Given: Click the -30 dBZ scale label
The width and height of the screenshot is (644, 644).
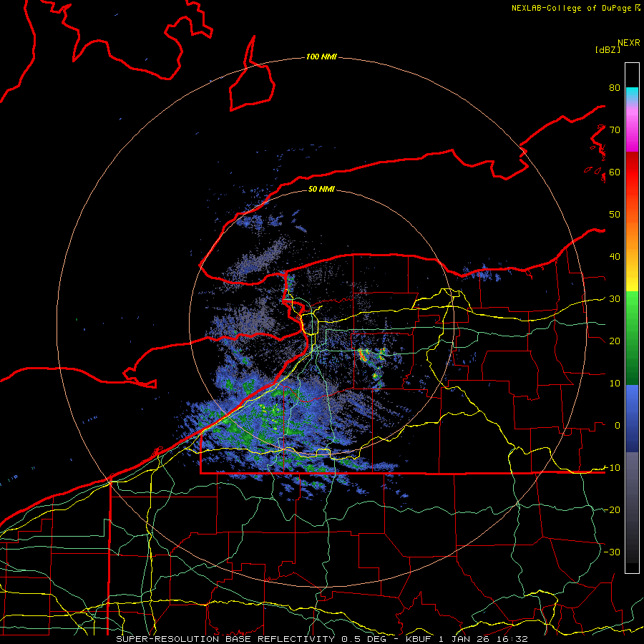Looking at the screenshot, I should [612, 552].
